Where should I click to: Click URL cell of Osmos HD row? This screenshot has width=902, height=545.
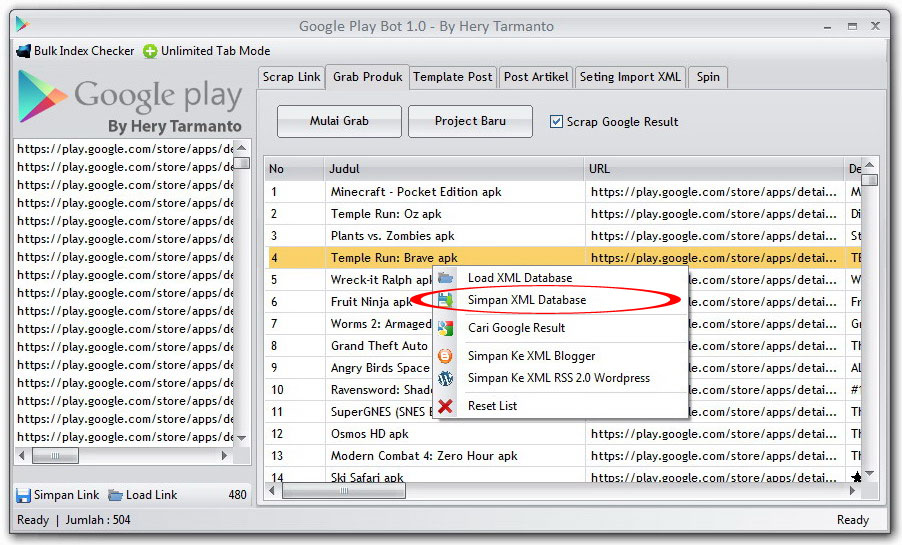[x=714, y=434]
